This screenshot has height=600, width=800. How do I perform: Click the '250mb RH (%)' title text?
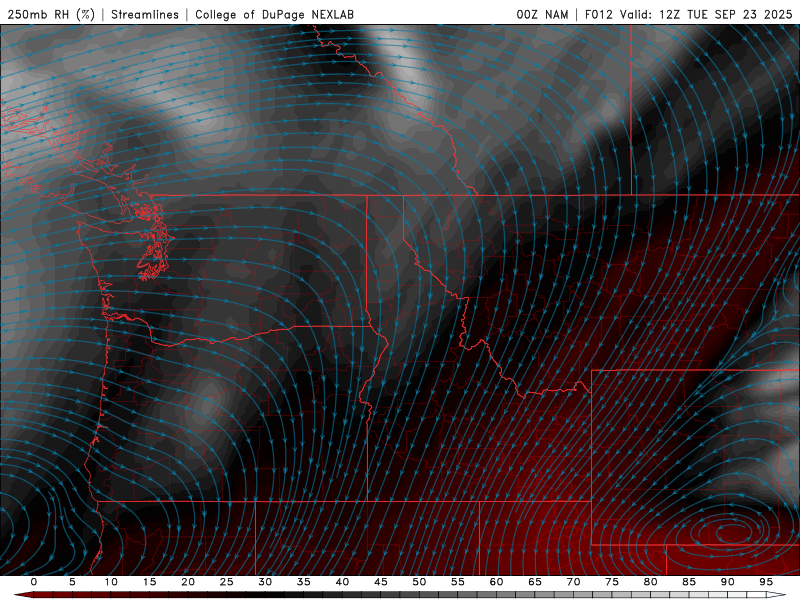coord(51,14)
